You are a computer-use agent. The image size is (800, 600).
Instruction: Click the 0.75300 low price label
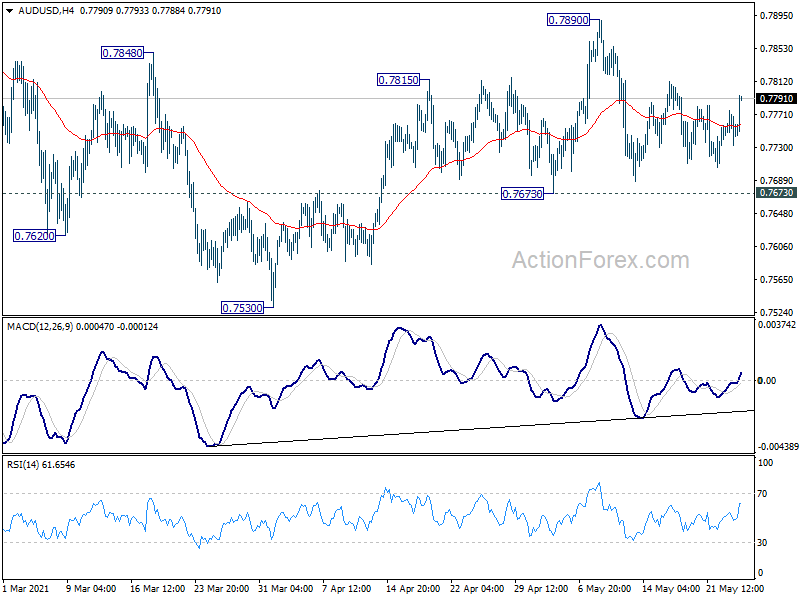point(242,308)
